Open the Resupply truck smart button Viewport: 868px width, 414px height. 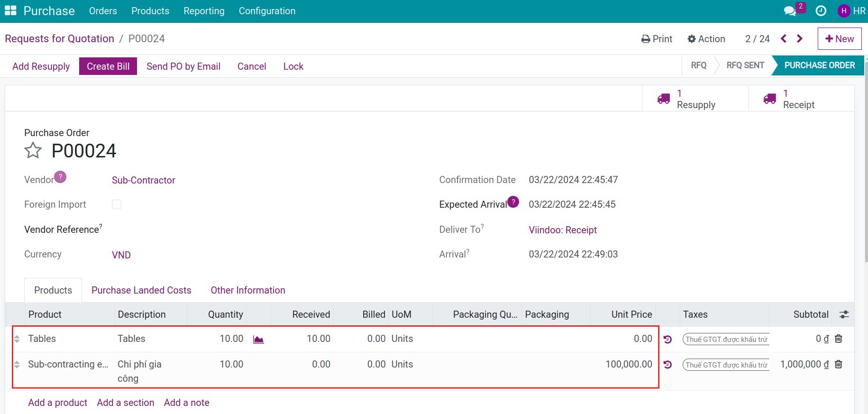click(695, 99)
